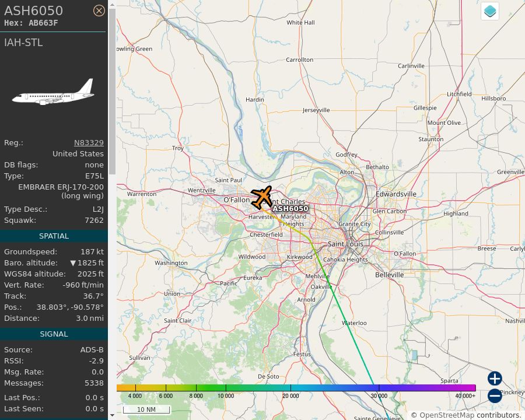The image size is (525, 420).
Task: Open the map layer switcher icon
Action: tap(490, 11)
